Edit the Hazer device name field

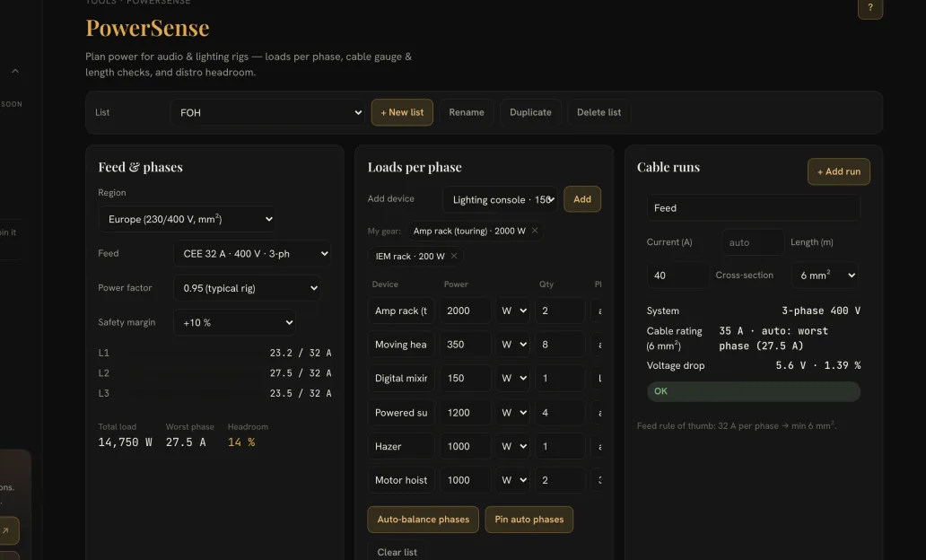(401, 446)
